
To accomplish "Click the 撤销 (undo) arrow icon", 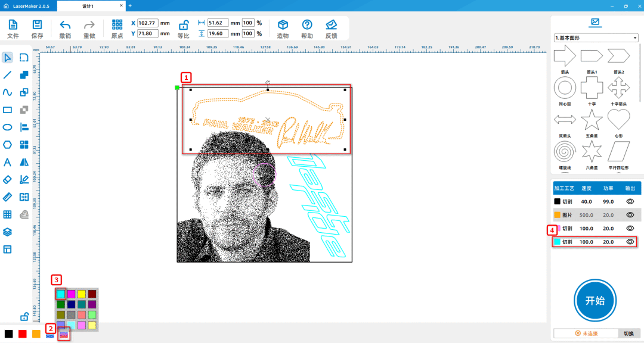I will (65, 25).
